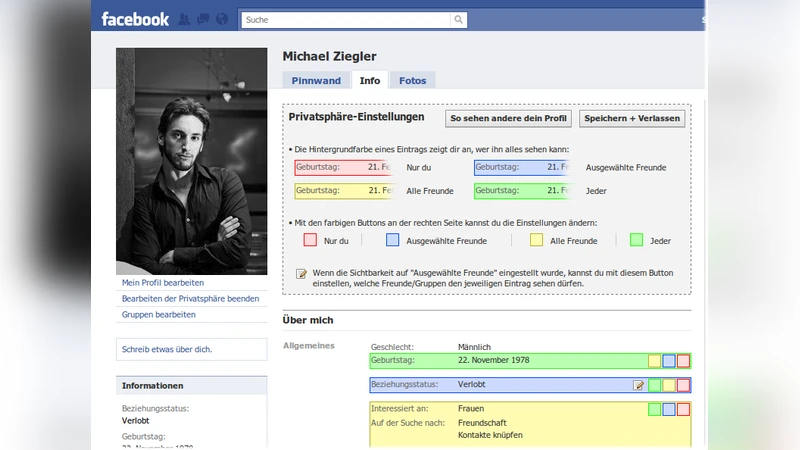
Task: Click the search magnifier icon
Action: pos(458,20)
